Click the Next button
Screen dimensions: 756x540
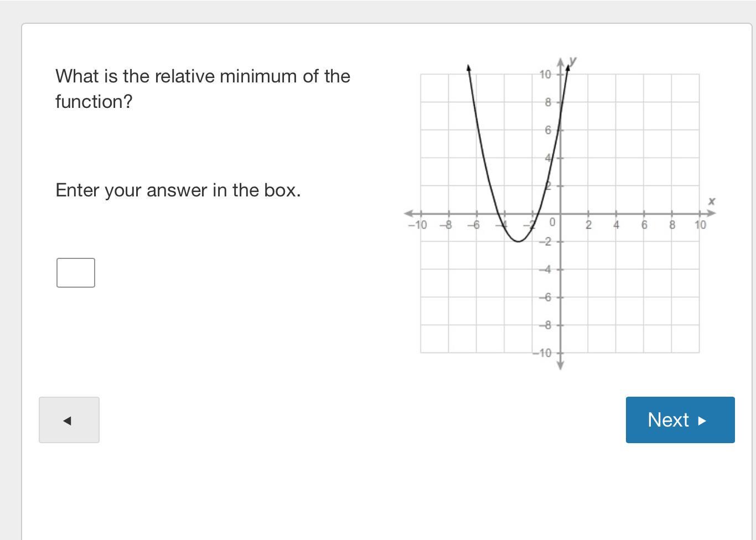pyautogui.click(x=680, y=420)
